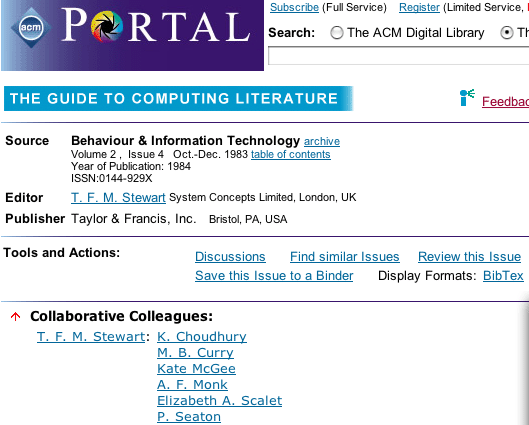Open Kate McGee's profile

coord(196,369)
